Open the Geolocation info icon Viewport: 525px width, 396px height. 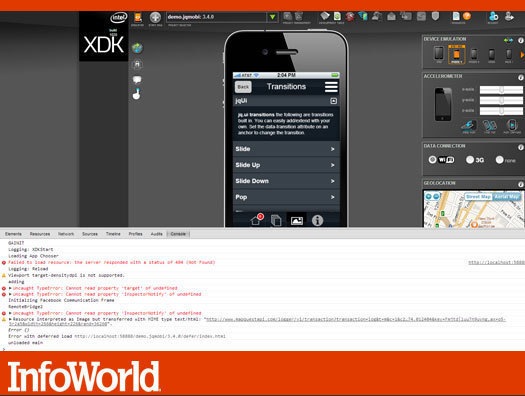pyautogui.click(x=521, y=184)
